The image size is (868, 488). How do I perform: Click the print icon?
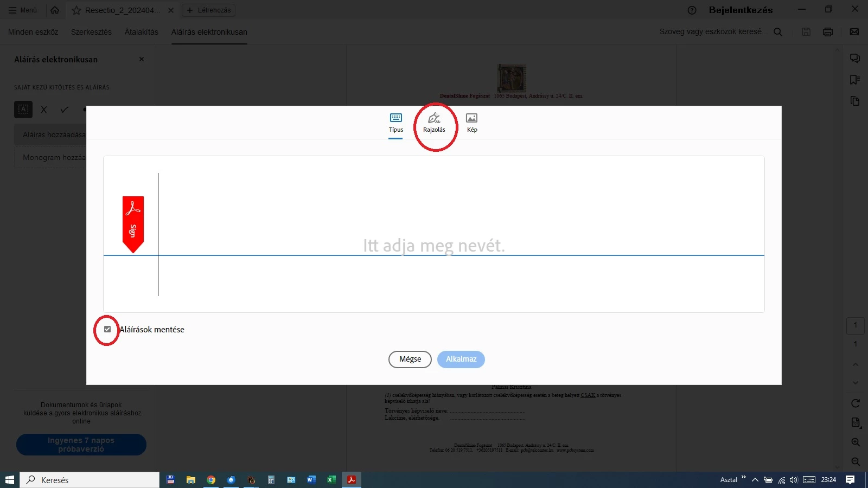point(828,32)
